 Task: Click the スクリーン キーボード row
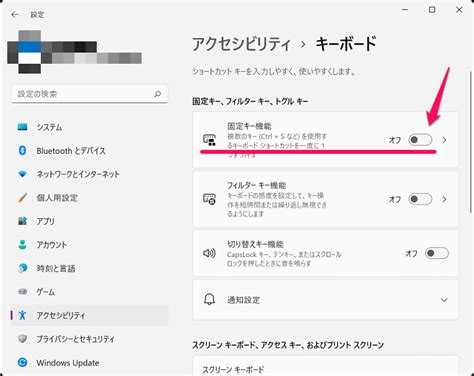pos(325,365)
